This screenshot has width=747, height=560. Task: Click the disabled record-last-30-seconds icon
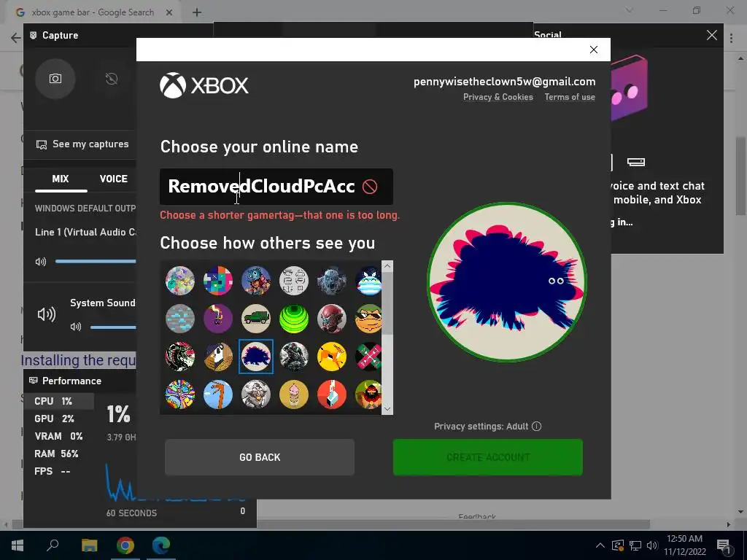click(112, 79)
